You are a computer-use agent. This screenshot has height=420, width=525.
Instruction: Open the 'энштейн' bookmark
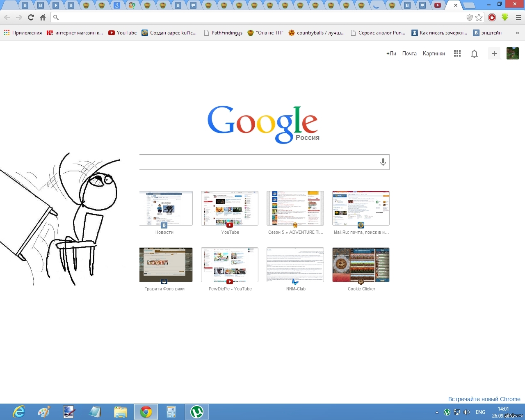pos(487,33)
